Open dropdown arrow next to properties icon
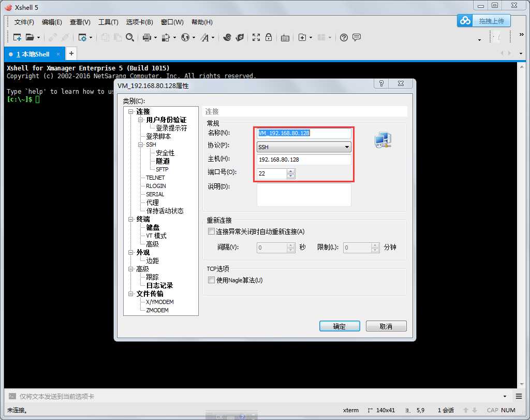 (x=91, y=37)
